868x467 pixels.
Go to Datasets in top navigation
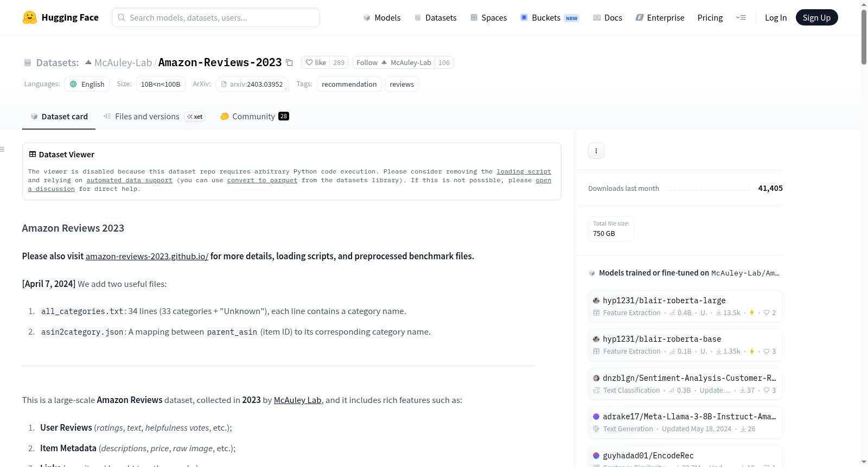(x=436, y=17)
